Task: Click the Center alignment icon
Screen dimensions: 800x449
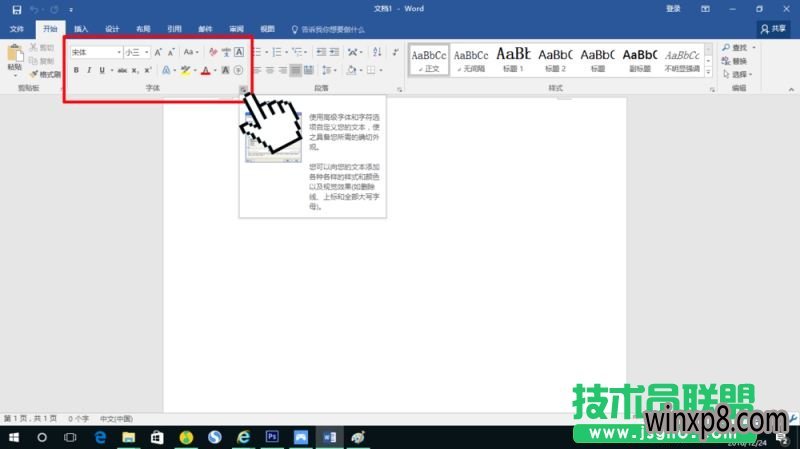Action: [x=270, y=70]
